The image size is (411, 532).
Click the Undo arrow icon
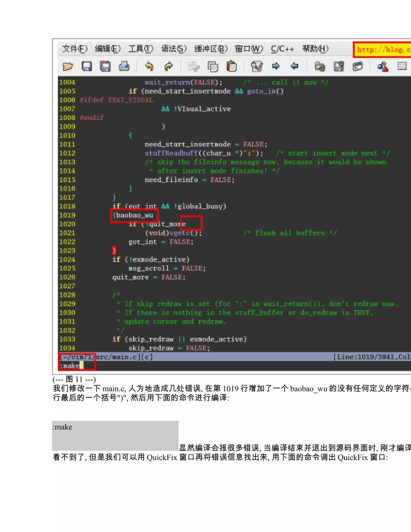[x=149, y=66]
